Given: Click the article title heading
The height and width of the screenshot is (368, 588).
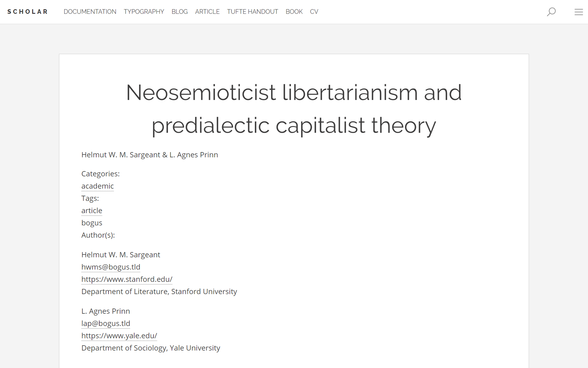Looking at the screenshot, I should tap(294, 109).
